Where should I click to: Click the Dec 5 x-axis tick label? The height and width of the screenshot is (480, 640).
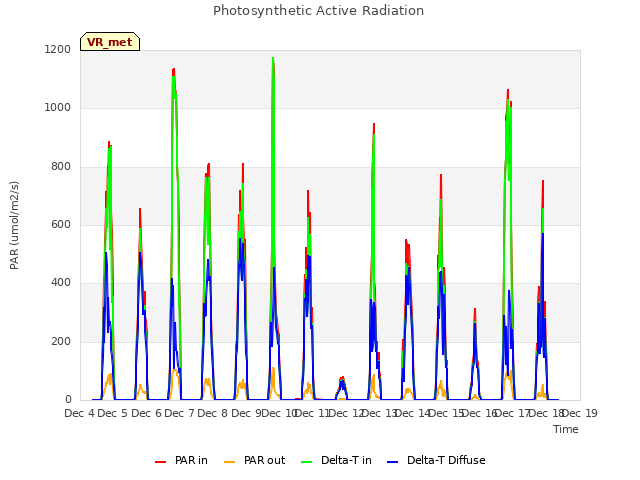pos(112,413)
